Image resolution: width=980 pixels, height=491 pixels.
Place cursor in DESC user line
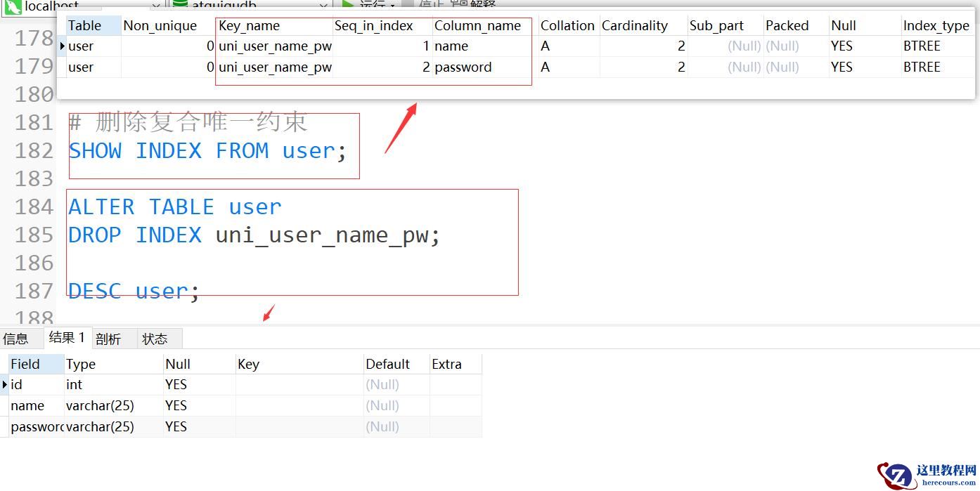[x=134, y=291]
